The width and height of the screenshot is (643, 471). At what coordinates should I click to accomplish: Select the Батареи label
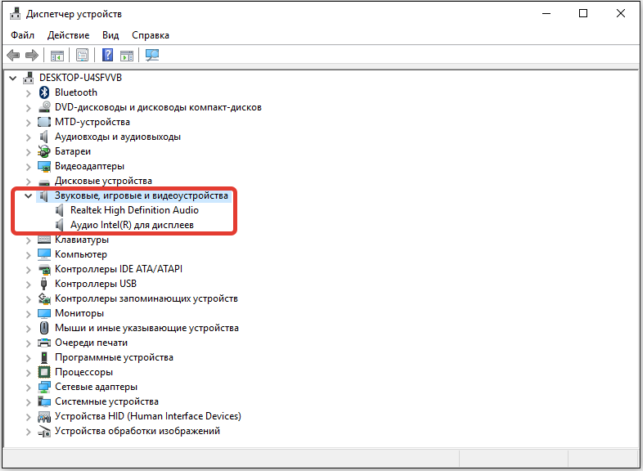[x=73, y=151]
